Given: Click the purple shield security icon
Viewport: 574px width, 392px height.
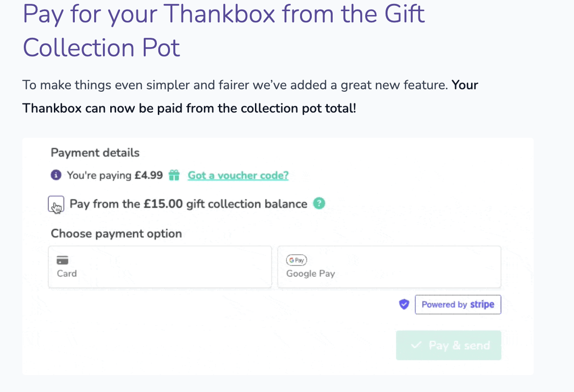Looking at the screenshot, I should 404,305.
